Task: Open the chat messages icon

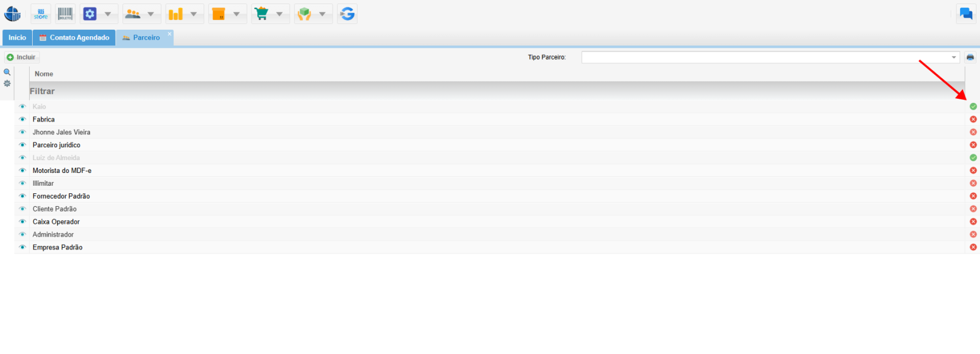Action: click(966, 14)
